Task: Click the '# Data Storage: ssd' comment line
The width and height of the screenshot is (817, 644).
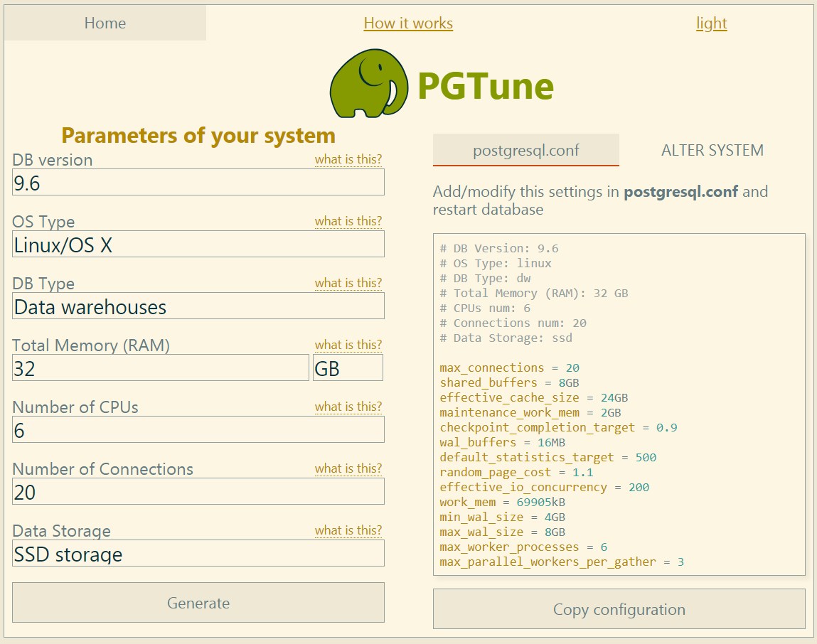Action: click(x=506, y=338)
